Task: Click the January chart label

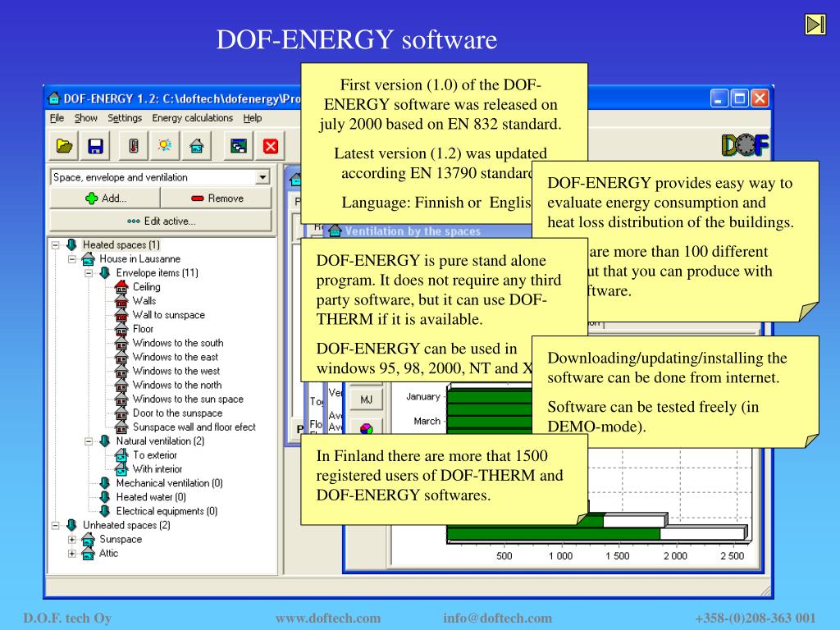Action: 423,396
